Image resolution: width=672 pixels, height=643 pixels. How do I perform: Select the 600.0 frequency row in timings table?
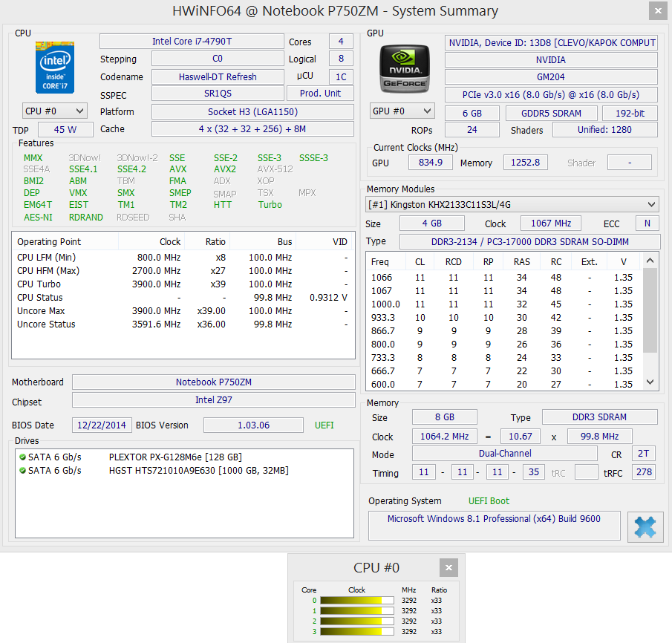[x=504, y=385]
